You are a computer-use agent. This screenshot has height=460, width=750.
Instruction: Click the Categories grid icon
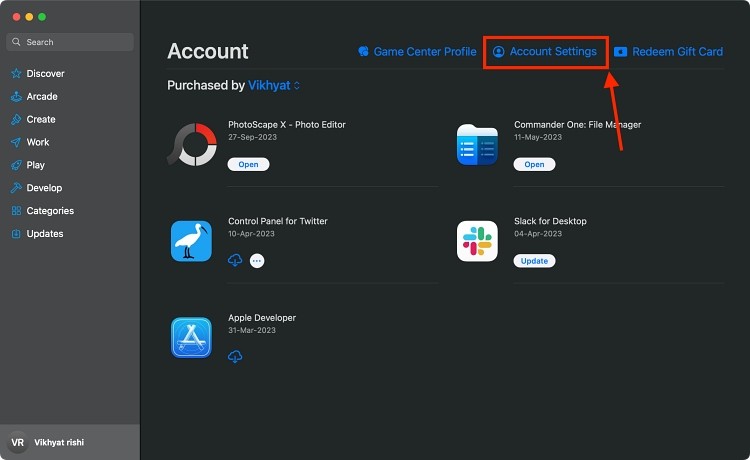pos(16,211)
